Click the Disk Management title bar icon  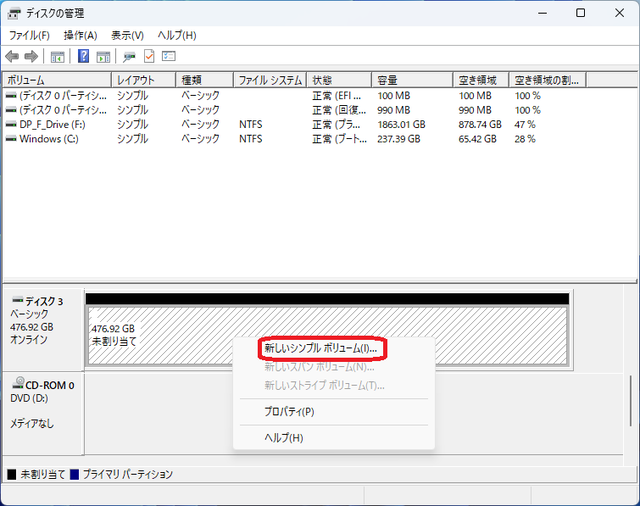[13, 13]
